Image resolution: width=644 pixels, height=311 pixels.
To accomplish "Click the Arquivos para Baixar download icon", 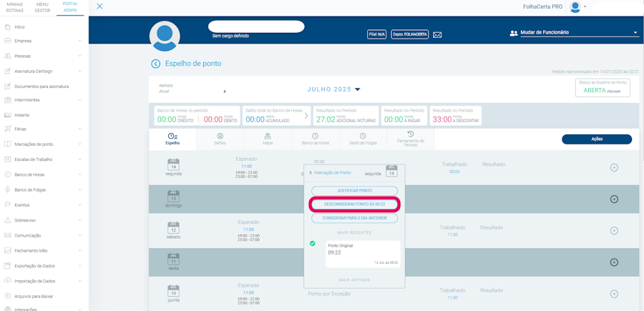I will pos(7,296).
